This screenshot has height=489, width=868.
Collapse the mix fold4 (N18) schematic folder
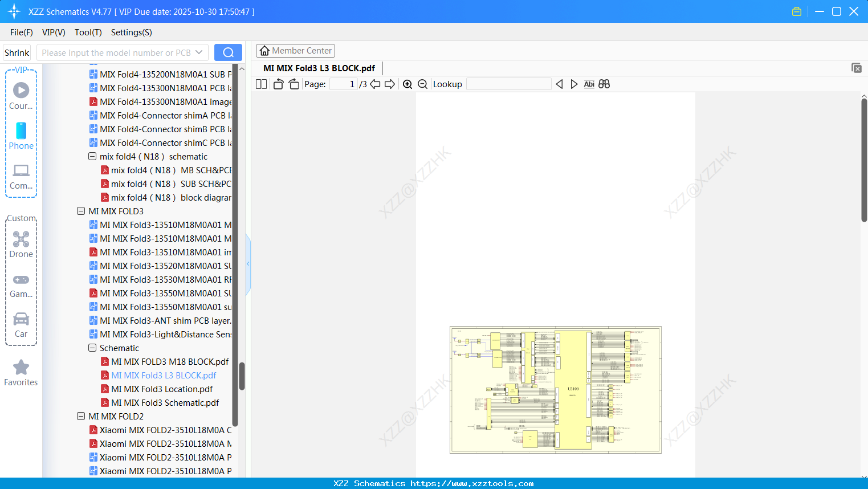click(x=92, y=156)
